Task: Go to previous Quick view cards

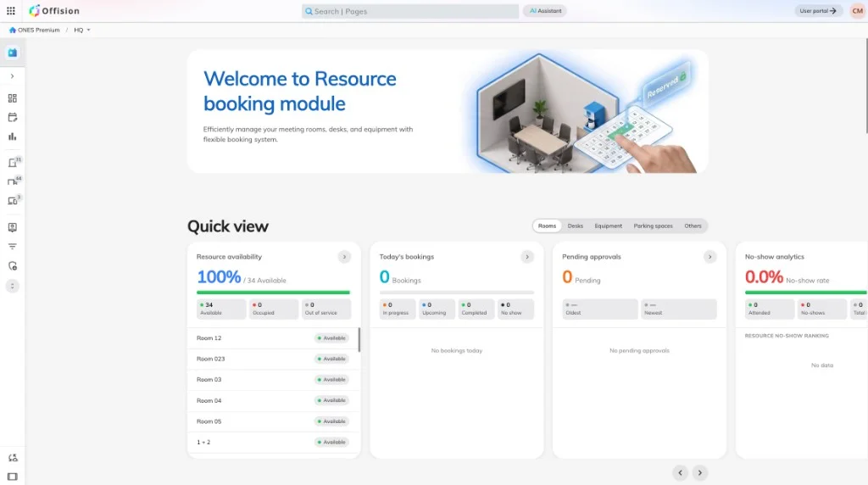Action: [681, 473]
